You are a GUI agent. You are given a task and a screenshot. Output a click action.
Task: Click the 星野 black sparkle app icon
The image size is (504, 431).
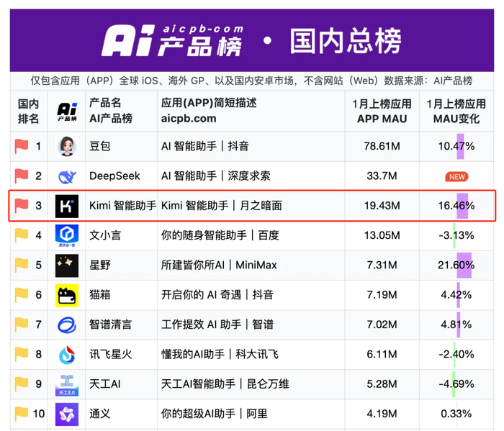point(67,266)
